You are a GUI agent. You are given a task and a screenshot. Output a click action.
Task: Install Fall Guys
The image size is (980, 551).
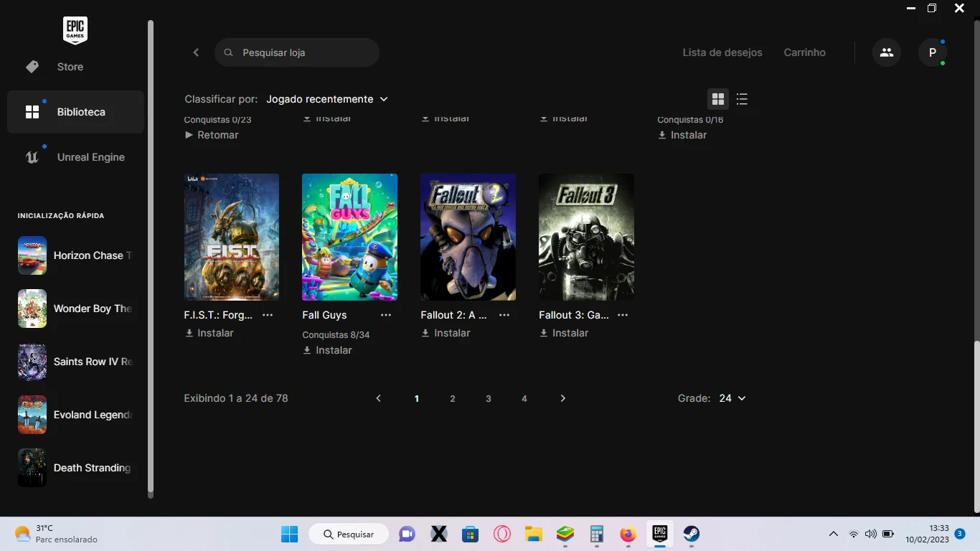[x=328, y=350]
